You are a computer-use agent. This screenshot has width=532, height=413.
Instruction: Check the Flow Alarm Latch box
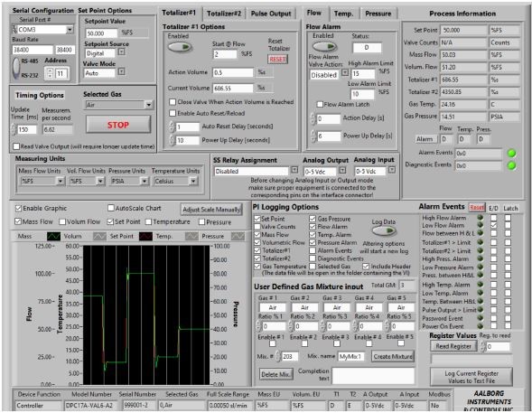click(320, 104)
